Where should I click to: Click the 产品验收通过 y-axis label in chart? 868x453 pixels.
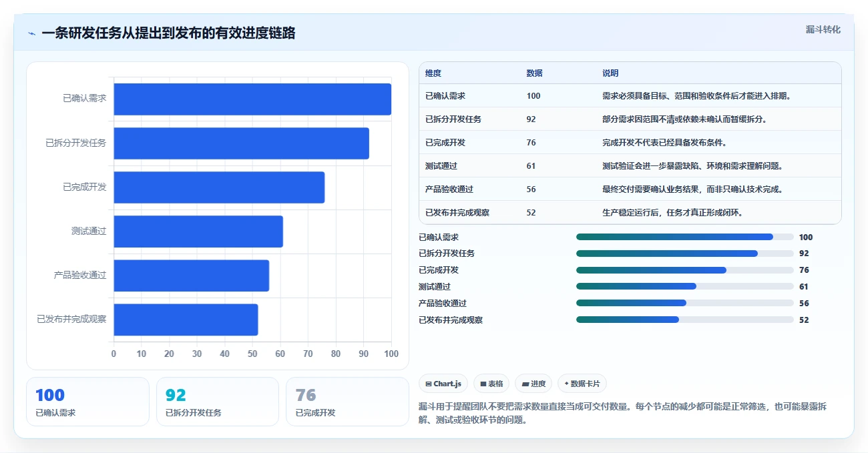[80, 275]
